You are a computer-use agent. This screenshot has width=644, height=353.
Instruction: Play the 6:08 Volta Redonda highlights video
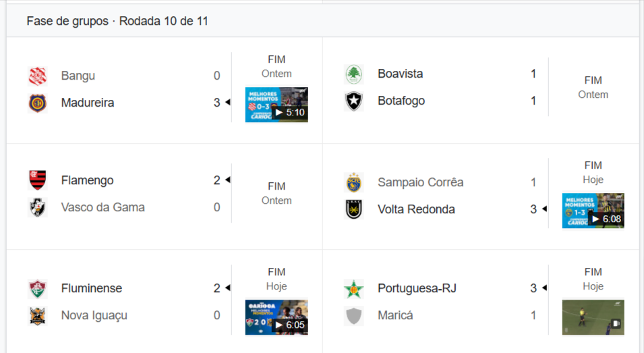[x=593, y=211]
